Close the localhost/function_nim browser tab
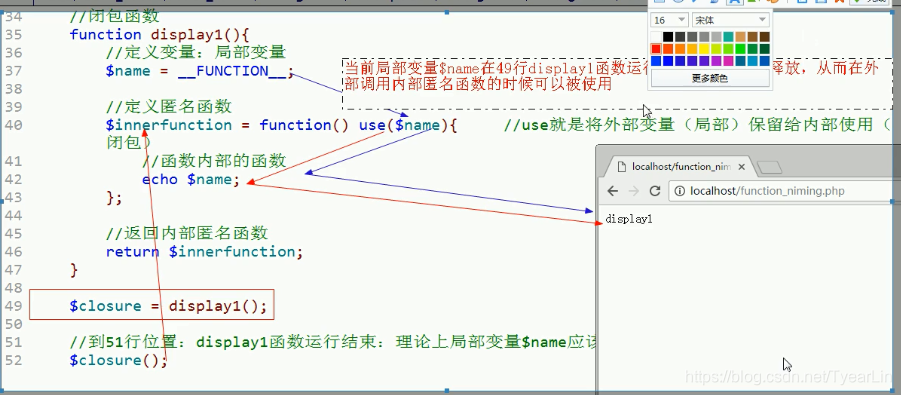Viewport: 901px width, 395px height. click(x=741, y=167)
